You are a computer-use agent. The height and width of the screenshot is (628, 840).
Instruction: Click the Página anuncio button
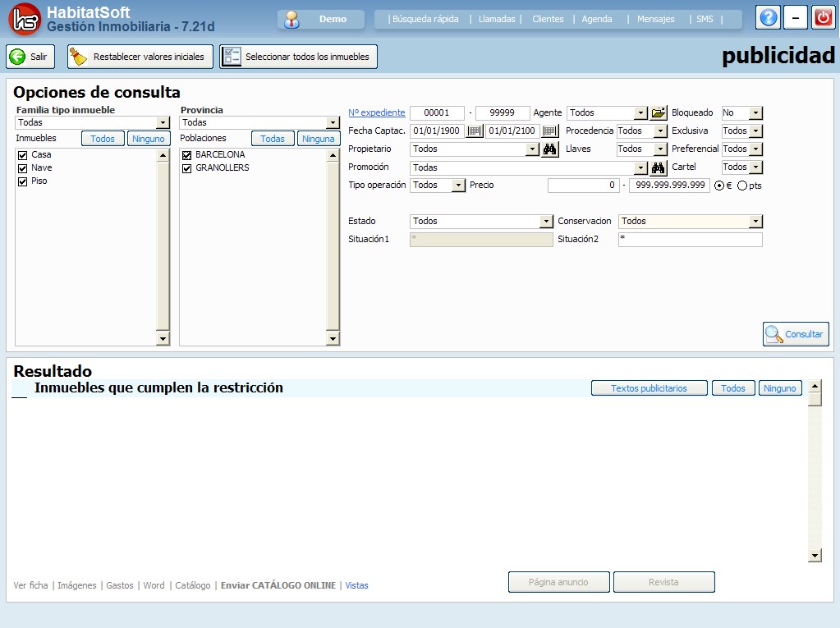(558, 582)
